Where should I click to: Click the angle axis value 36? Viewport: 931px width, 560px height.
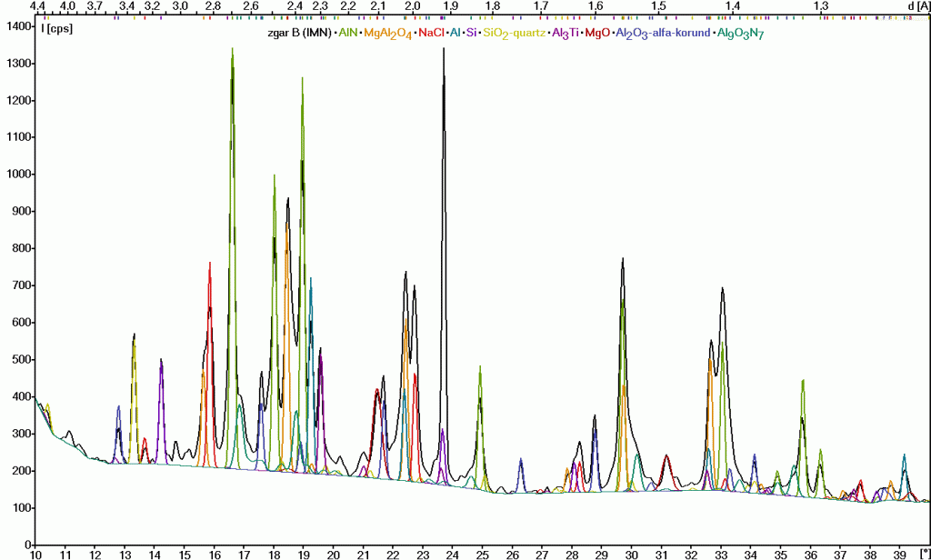[x=810, y=554]
